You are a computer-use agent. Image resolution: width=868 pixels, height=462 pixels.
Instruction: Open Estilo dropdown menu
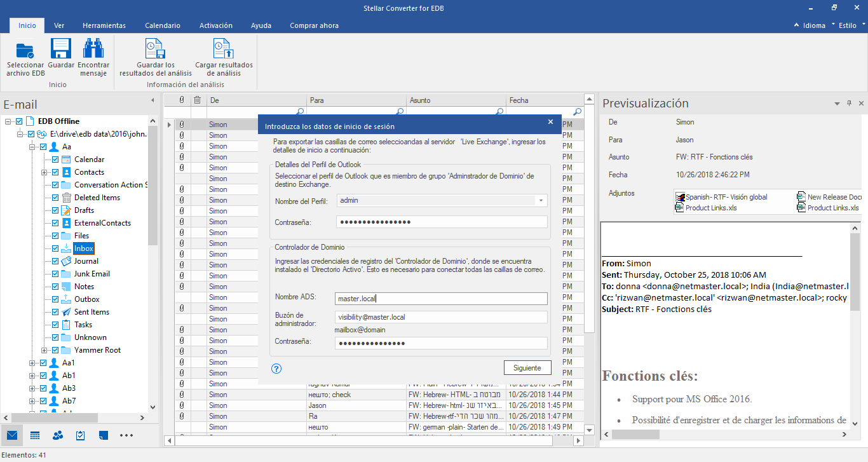click(x=851, y=25)
